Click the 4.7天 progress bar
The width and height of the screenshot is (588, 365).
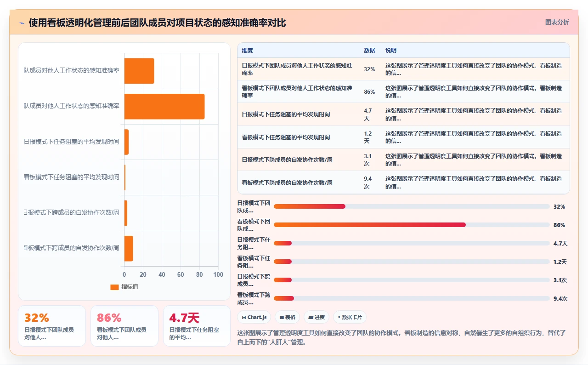click(x=412, y=243)
